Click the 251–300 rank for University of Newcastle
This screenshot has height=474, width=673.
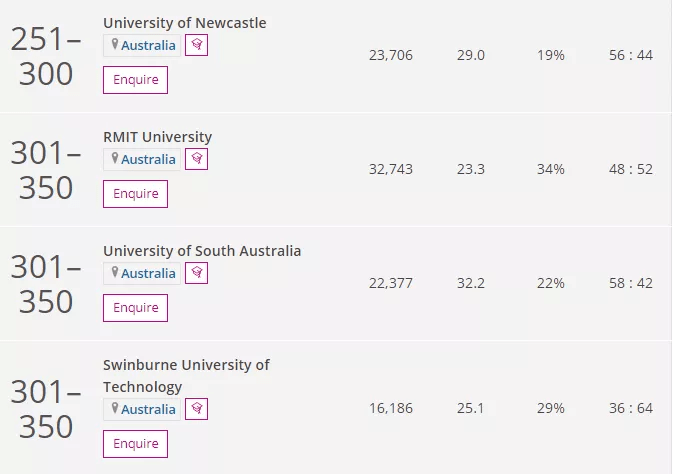point(46,56)
